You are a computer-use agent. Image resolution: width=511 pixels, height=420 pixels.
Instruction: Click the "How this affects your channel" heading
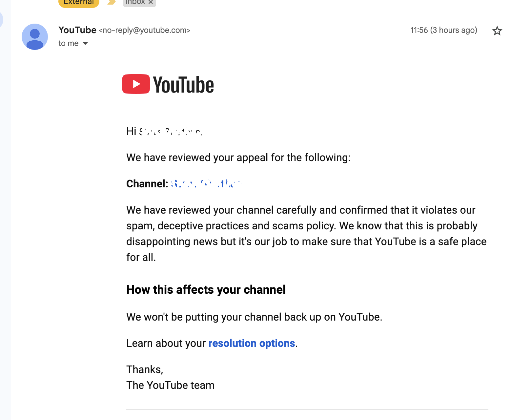(206, 290)
